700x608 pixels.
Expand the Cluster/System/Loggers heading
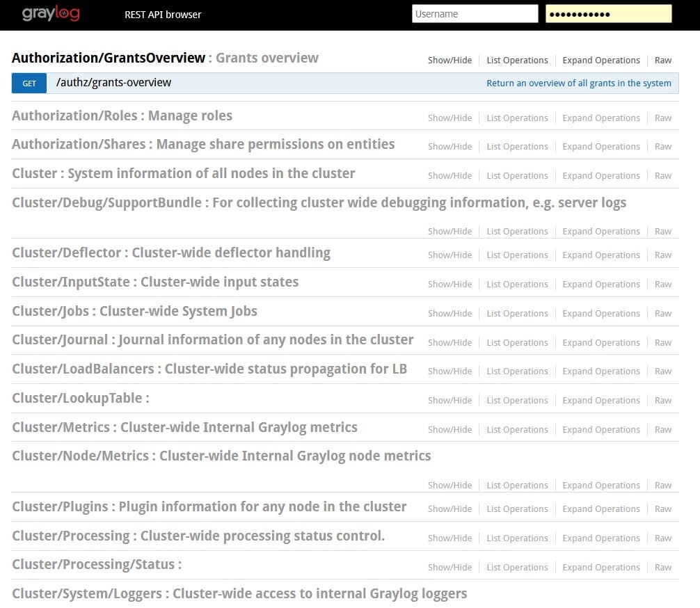point(239,593)
